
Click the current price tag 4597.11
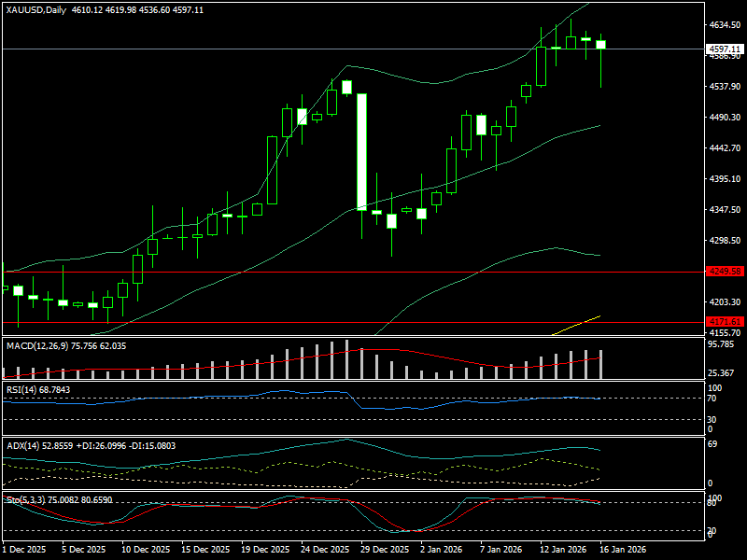(725, 49)
